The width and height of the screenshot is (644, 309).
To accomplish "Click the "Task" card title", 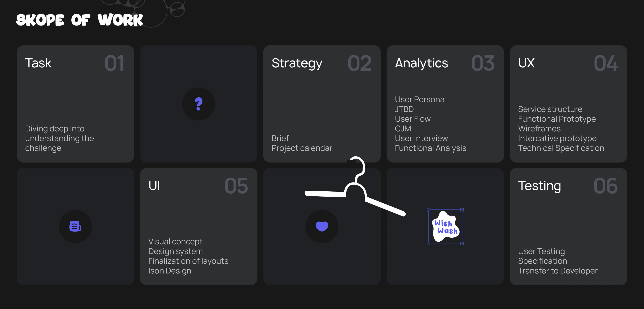I will [38, 63].
